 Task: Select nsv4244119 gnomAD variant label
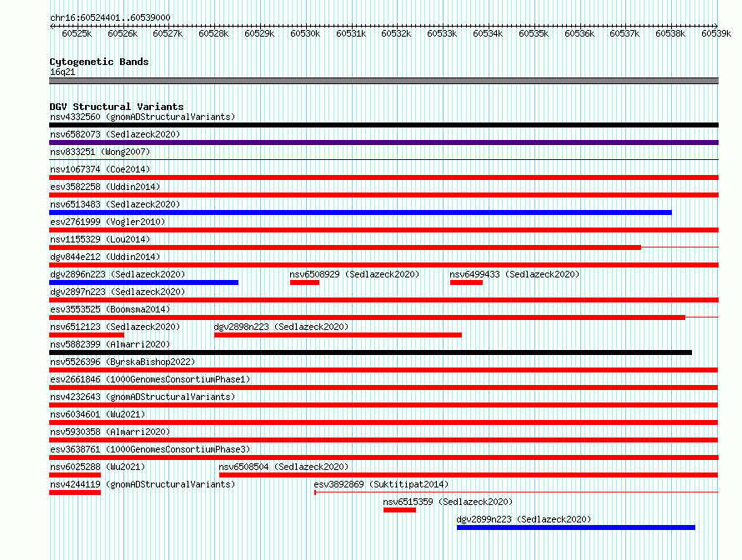point(143,484)
